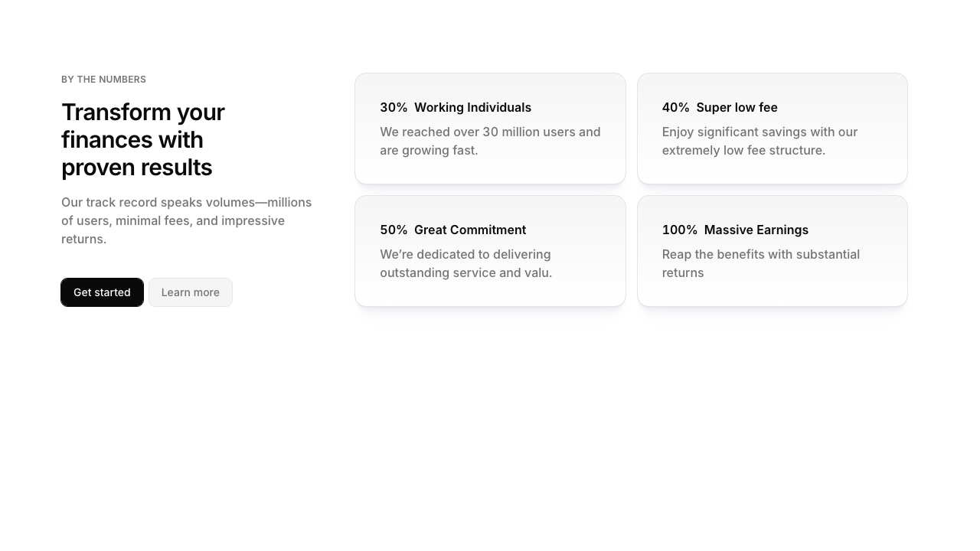This screenshot has width=980, height=551.
Task: Click the track record description paragraph
Action: 186,220
